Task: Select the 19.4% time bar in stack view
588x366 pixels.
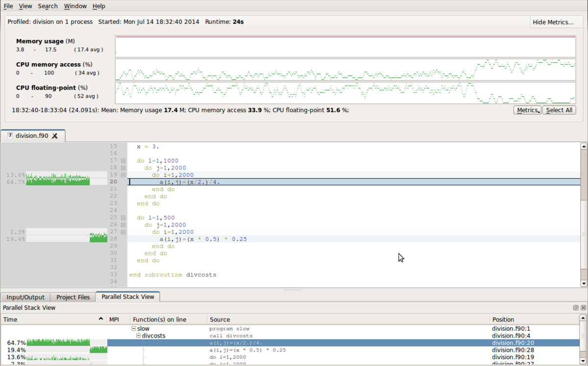Action: click(x=98, y=350)
